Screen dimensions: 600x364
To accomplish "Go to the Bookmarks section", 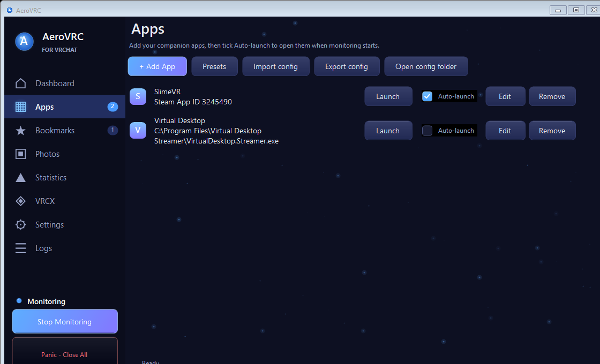I will 65,131.
